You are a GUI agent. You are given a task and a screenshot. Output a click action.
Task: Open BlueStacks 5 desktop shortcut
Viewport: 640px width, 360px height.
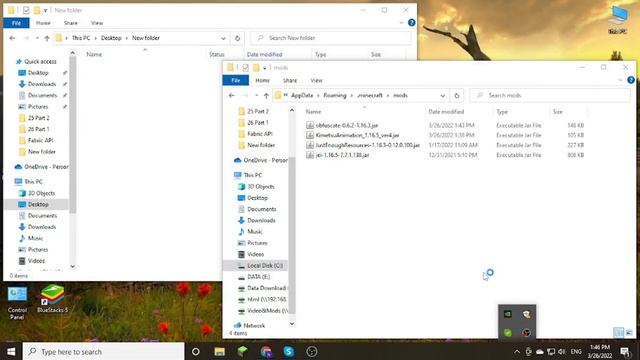point(52,299)
